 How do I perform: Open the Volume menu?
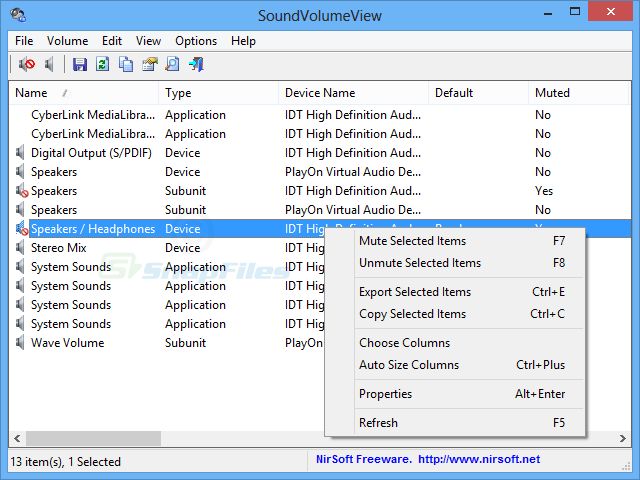(x=67, y=41)
